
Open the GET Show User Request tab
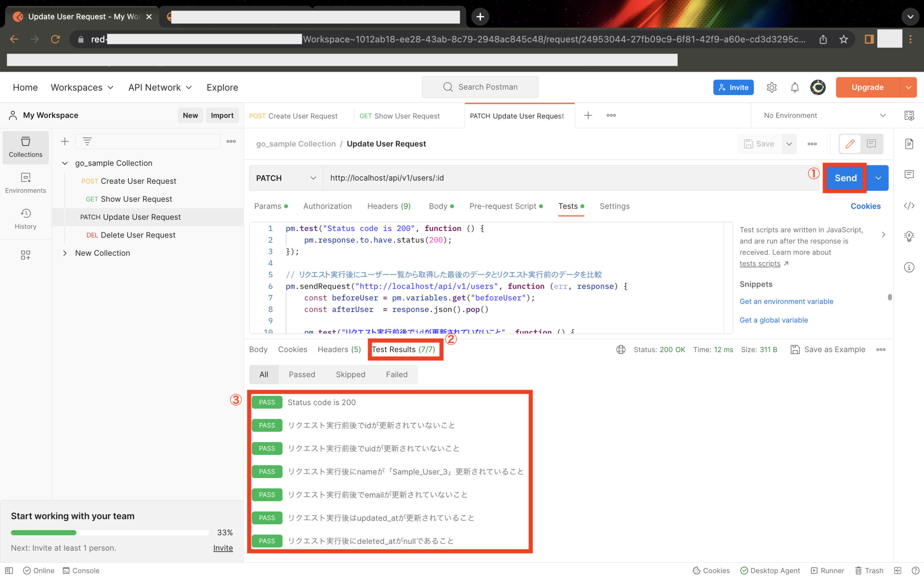coord(400,116)
